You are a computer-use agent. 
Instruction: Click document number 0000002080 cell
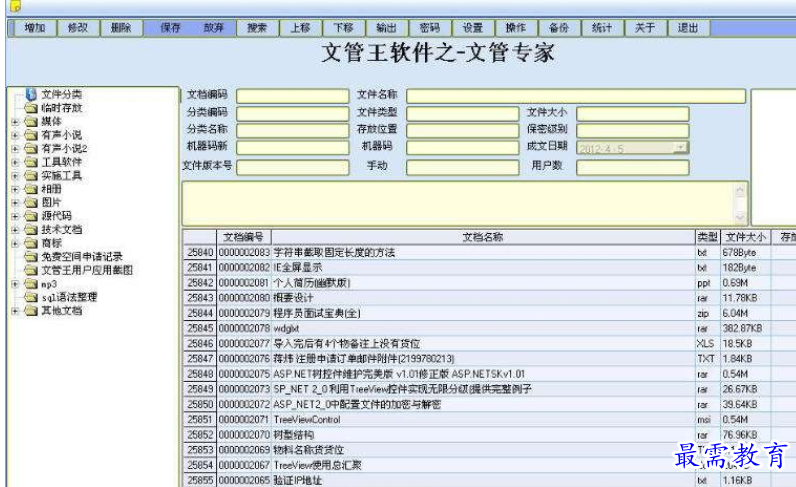(244, 298)
